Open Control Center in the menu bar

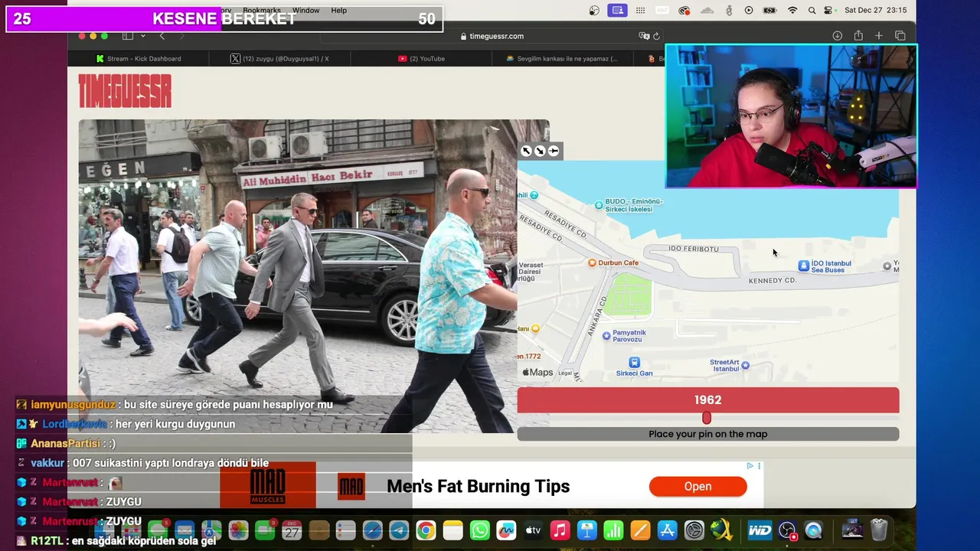(x=828, y=10)
